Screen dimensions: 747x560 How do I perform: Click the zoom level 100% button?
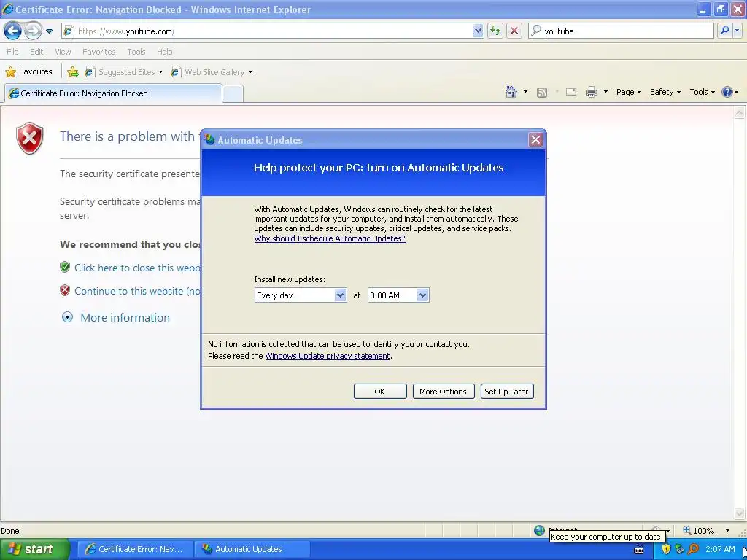pos(698,531)
